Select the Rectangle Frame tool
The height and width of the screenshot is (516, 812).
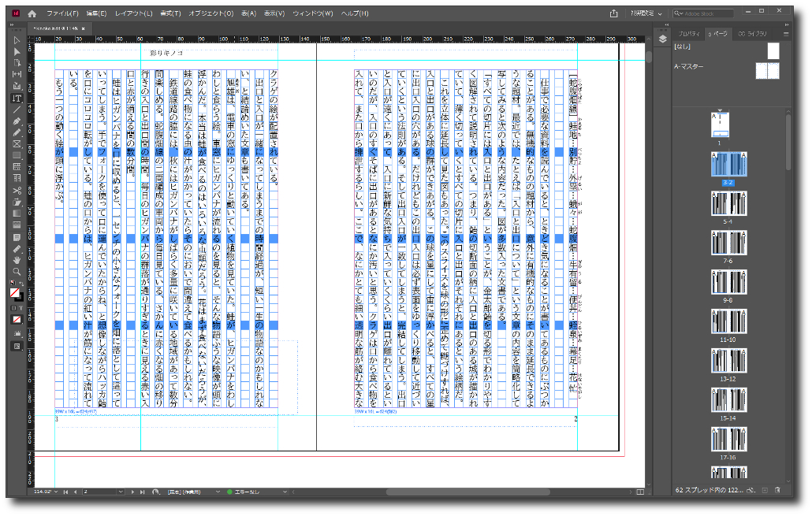pyautogui.click(x=17, y=144)
